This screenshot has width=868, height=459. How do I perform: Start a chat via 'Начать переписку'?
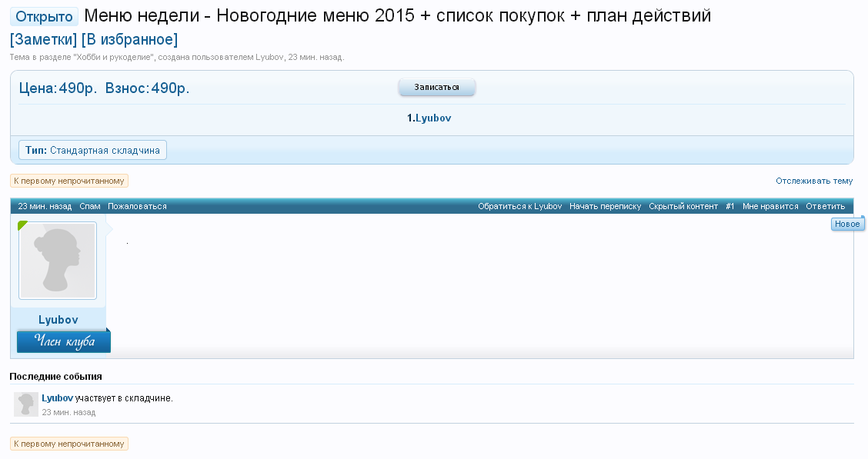point(605,206)
